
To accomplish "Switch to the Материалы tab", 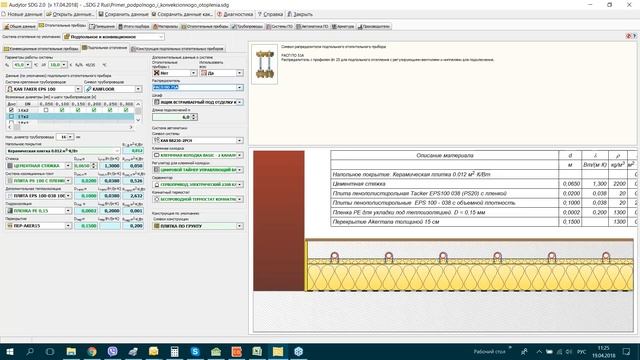I will [166, 27].
